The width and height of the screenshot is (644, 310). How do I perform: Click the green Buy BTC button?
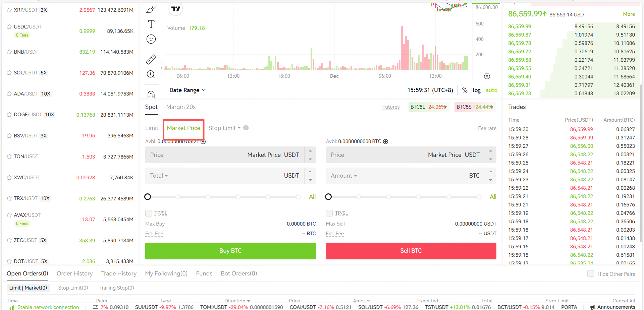click(x=230, y=251)
